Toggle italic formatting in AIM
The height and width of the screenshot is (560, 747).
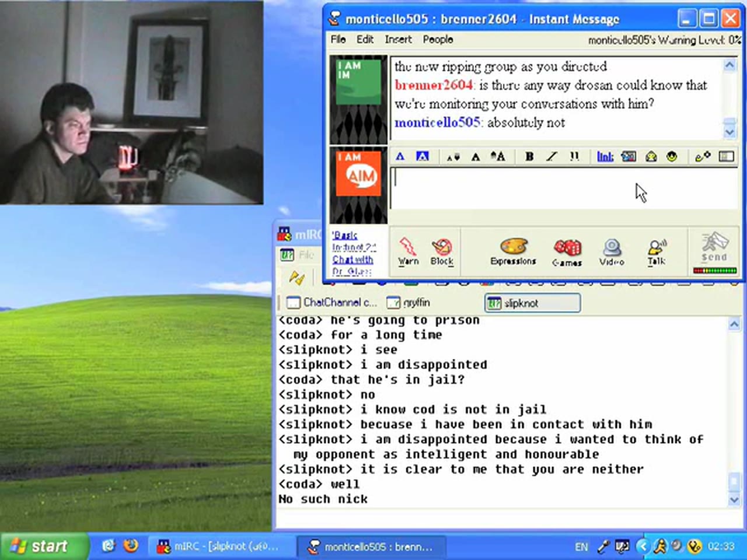point(551,156)
